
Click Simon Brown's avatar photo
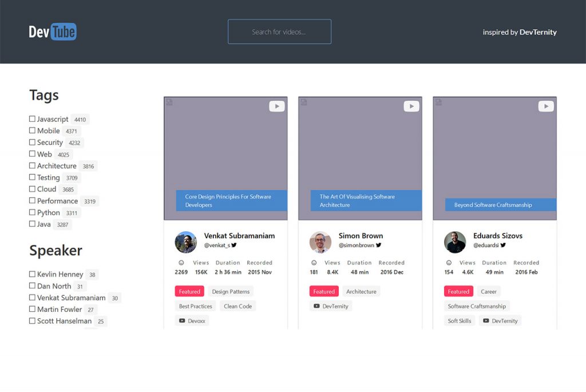[x=320, y=242]
